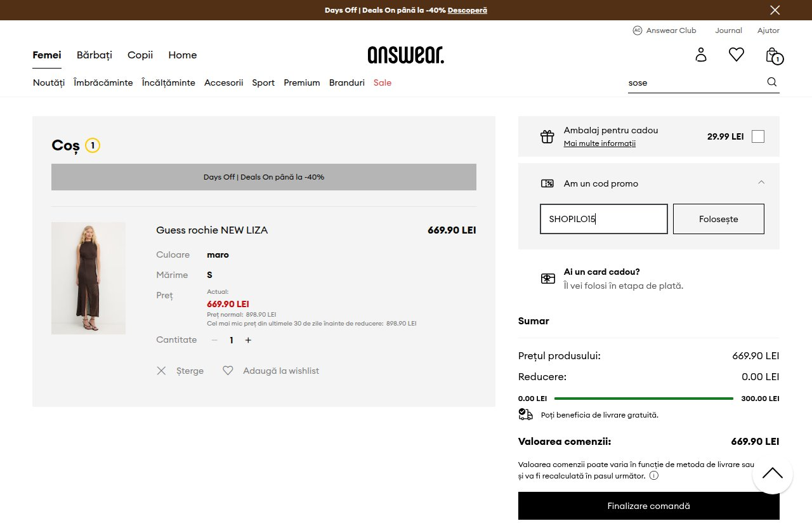Decrease quantity with the minus button

(x=214, y=340)
